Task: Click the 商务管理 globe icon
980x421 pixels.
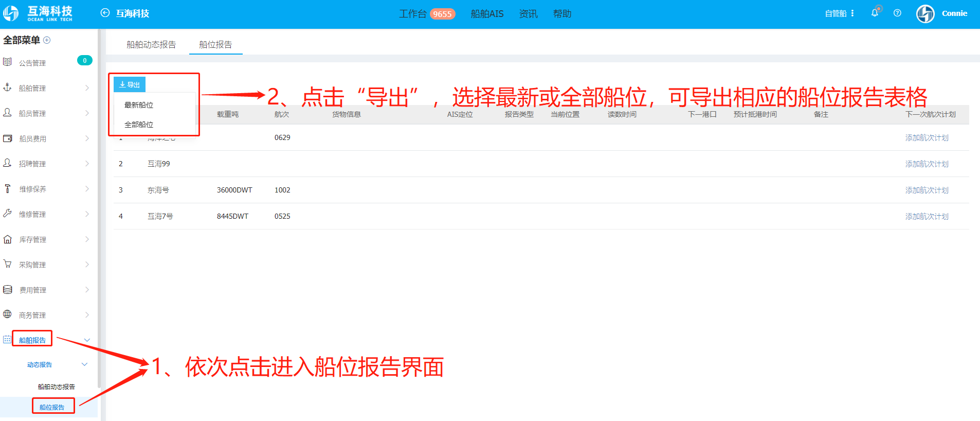Action: (7, 314)
